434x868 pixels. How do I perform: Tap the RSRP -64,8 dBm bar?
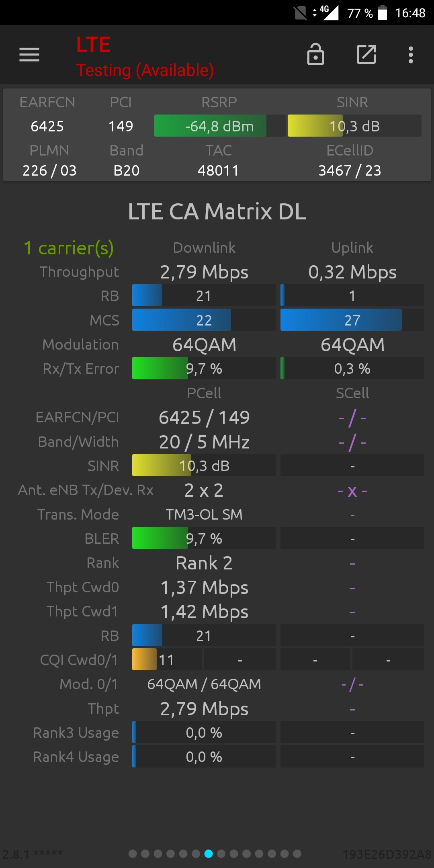coord(220,126)
